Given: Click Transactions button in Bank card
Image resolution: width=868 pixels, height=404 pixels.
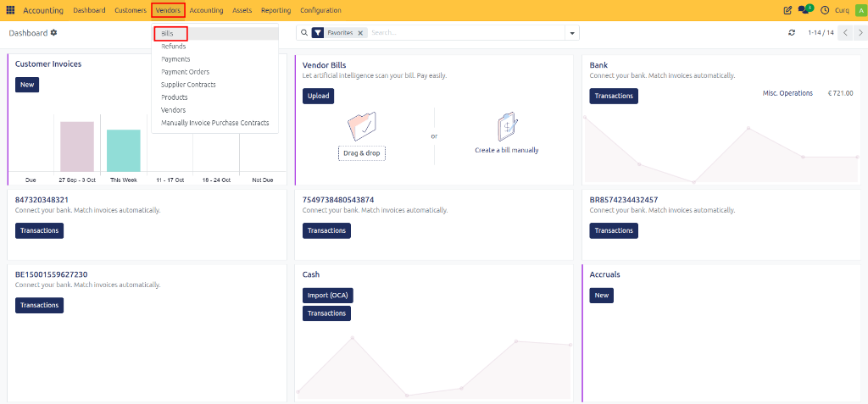Looking at the screenshot, I should [614, 96].
